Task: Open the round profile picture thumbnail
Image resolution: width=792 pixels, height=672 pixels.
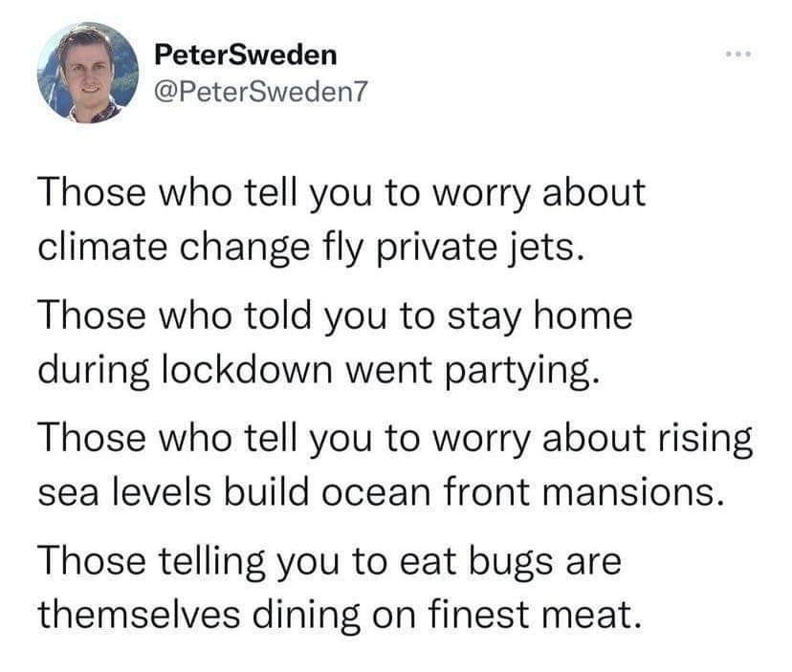Action: coord(88,73)
